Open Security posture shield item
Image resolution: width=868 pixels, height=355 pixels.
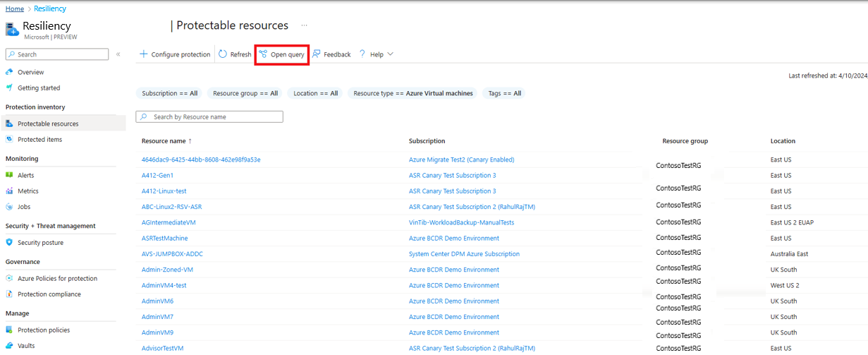point(40,243)
